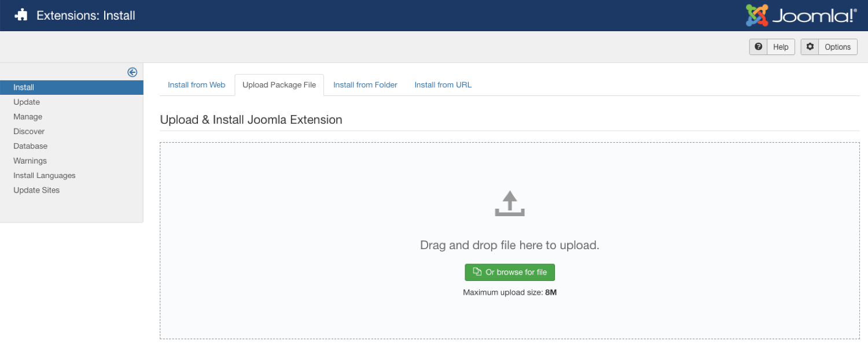868x363 pixels.
Task: Open Discover in the sidebar
Action: pos(29,131)
